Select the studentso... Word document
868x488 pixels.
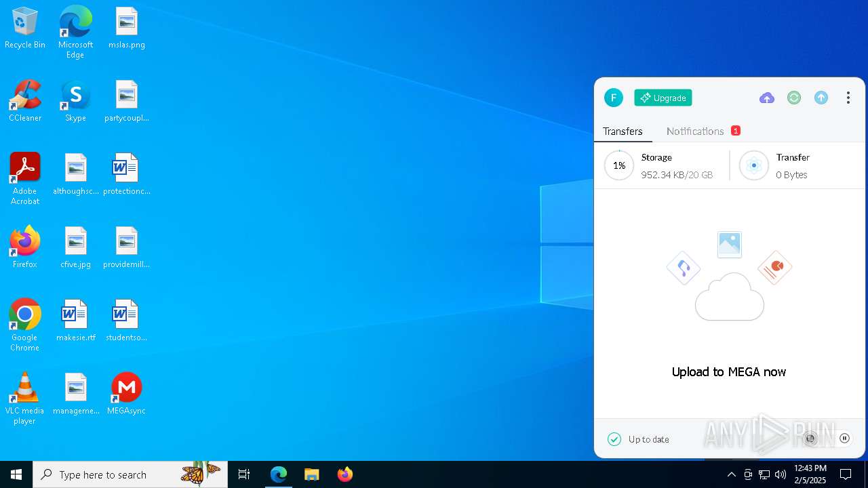click(127, 321)
